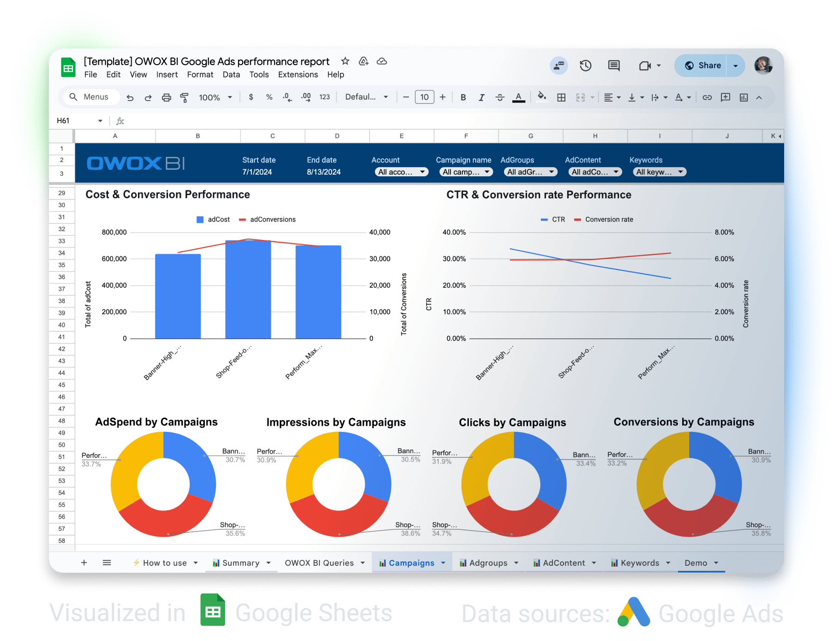Open horizontal align options
The height and width of the screenshot is (641, 840).
612,97
